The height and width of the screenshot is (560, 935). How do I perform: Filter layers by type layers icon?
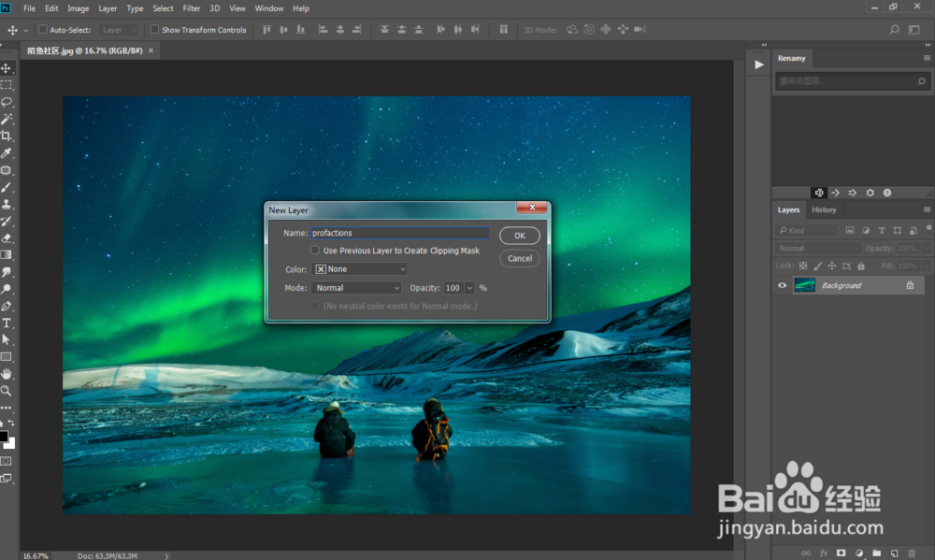(x=882, y=230)
